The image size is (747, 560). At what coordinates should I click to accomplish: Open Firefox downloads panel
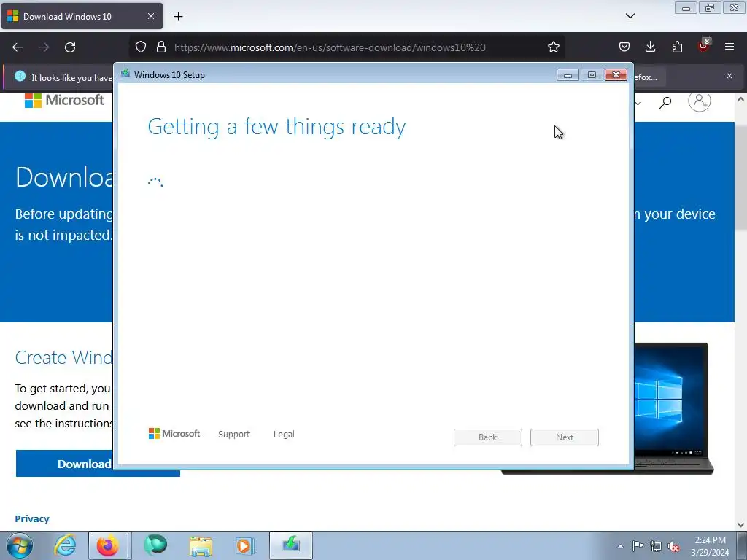650,47
